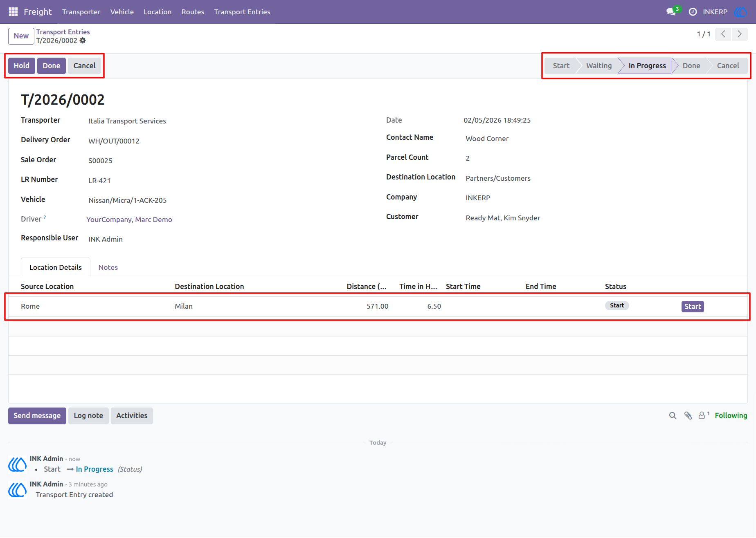
Task: Select the Cancel stage in status bar
Action: [728, 66]
